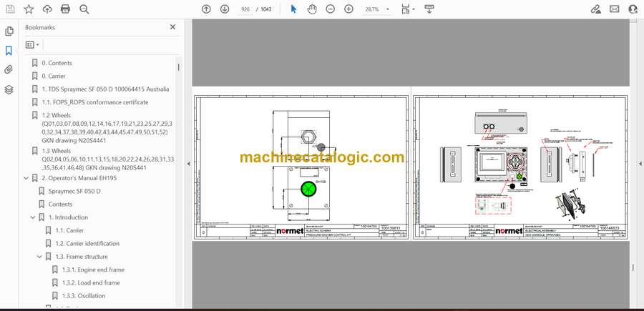Close the Bookmarks panel
The height and width of the screenshot is (311, 644).
point(172,27)
